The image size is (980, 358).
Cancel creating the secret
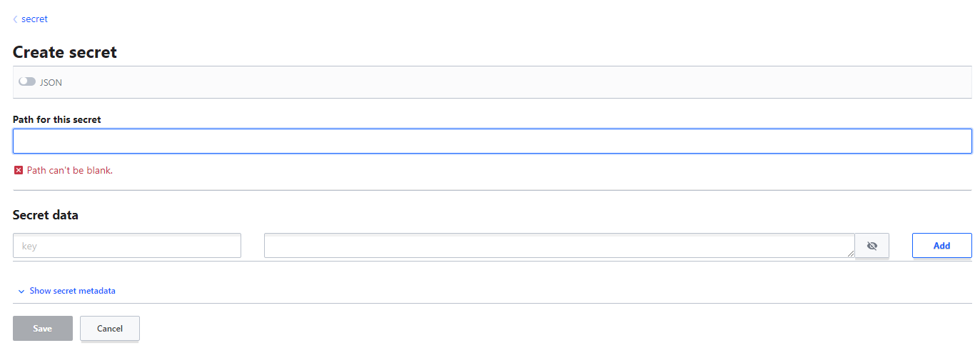[110, 328]
